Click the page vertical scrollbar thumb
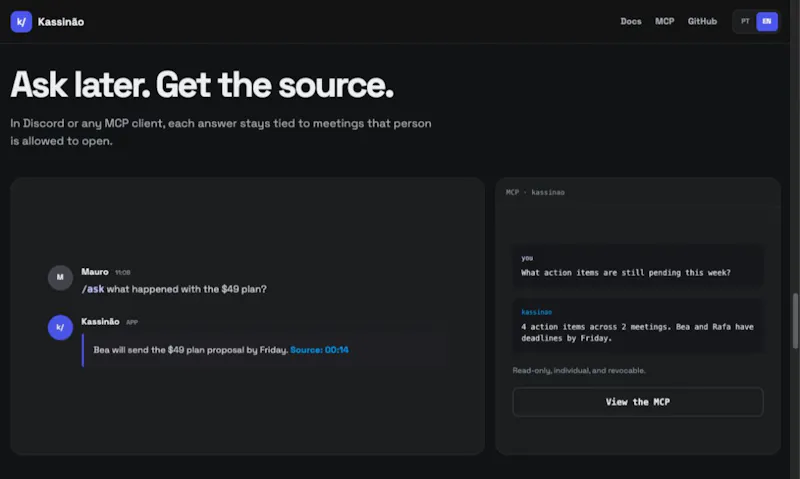Image resolution: width=800 pixels, height=479 pixels. click(795, 321)
